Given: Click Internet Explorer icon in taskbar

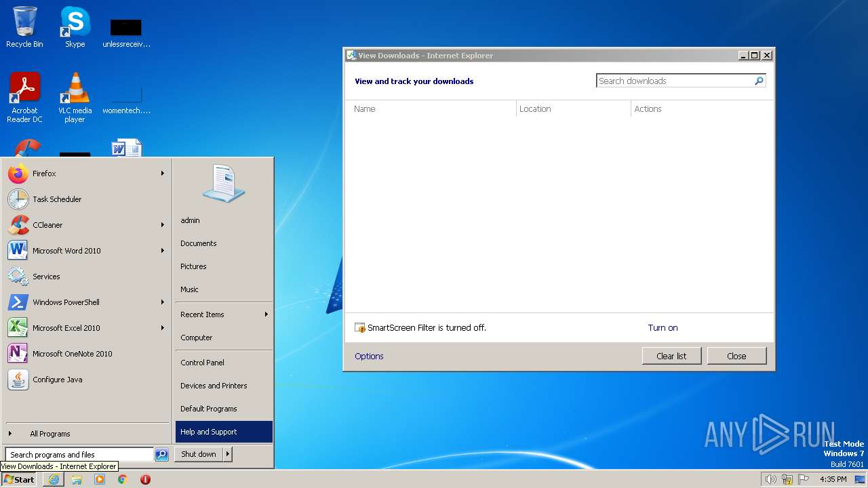Looking at the screenshot, I should 54,479.
